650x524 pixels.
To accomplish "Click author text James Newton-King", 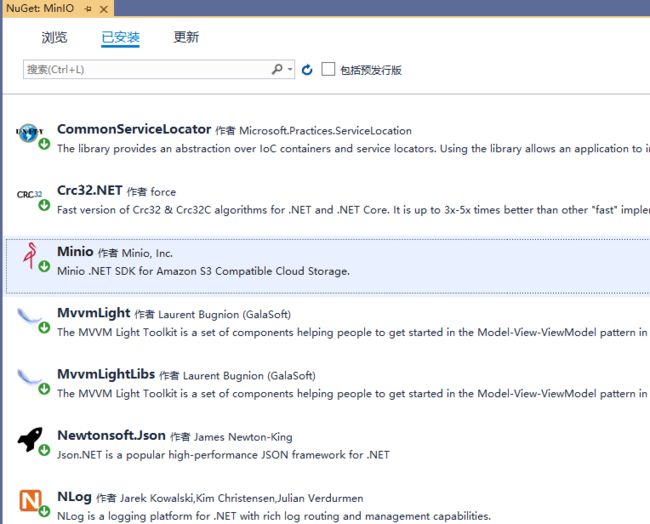I will point(243,437).
